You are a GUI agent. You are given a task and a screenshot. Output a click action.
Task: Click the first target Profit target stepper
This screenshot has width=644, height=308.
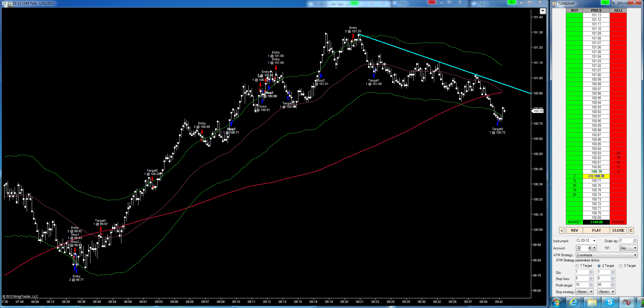[x=591, y=285]
